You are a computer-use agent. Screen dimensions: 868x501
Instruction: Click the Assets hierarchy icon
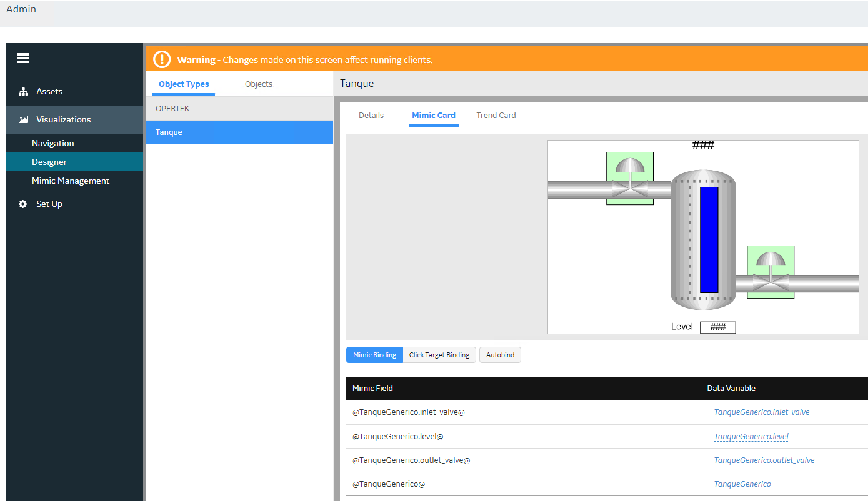point(23,92)
